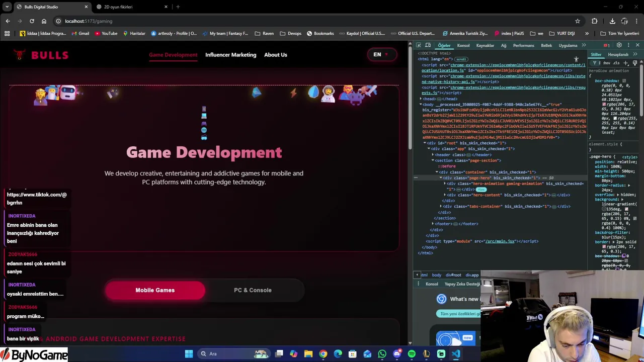Click the Windows taskbar search box Ara
644x362 pixels.
click(x=234, y=354)
